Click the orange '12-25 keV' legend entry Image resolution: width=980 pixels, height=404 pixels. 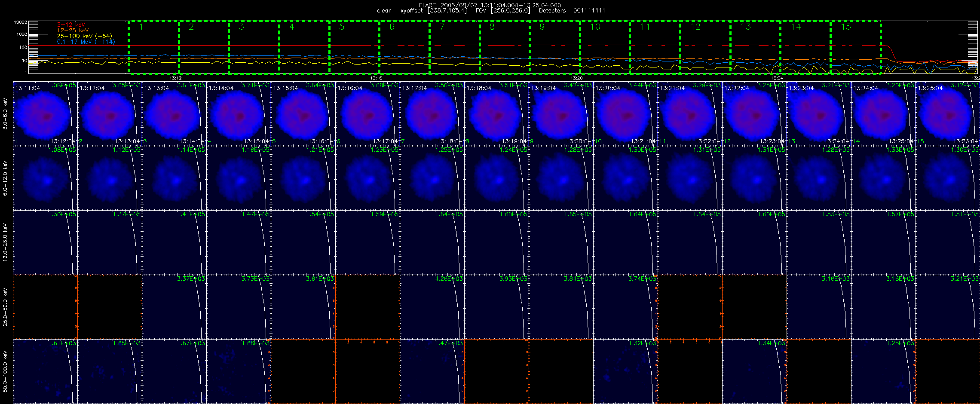pyautogui.click(x=73, y=31)
